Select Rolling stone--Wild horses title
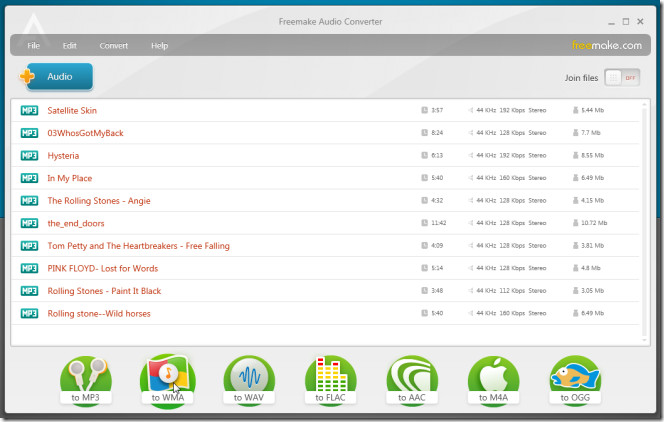The width and height of the screenshot is (664, 422). pos(99,314)
